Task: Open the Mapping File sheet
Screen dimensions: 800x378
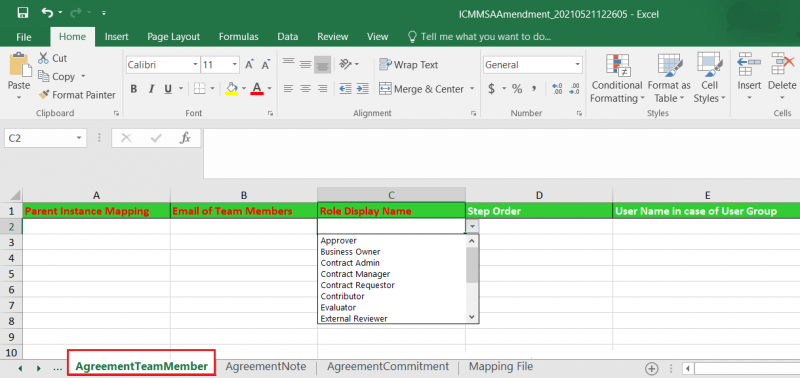Action: 501,366
